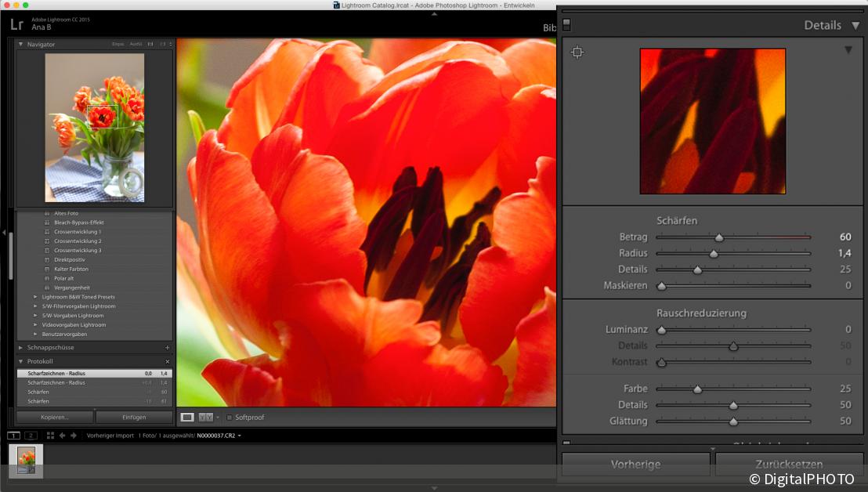Image resolution: width=868 pixels, height=492 pixels.
Task: Toggle the Details panel on/off switch
Action: [566, 25]
